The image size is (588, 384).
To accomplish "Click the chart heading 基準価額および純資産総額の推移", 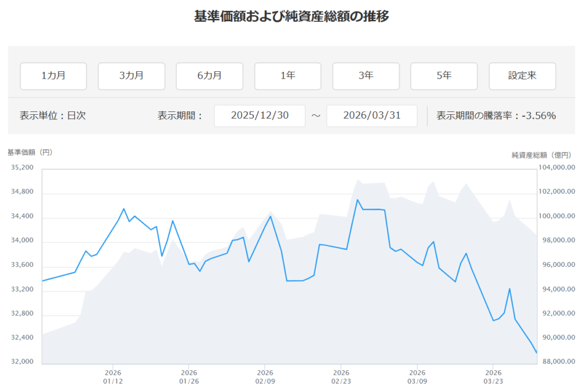I will click(x=292, y=17).
